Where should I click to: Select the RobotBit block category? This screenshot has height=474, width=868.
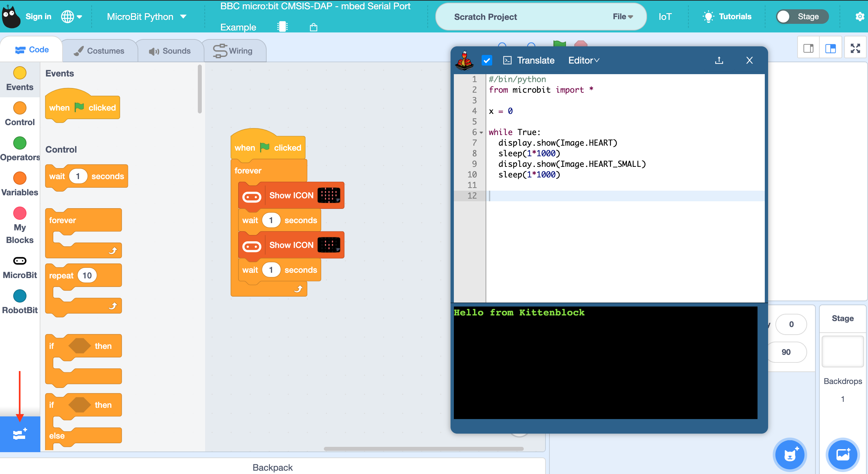20,302
